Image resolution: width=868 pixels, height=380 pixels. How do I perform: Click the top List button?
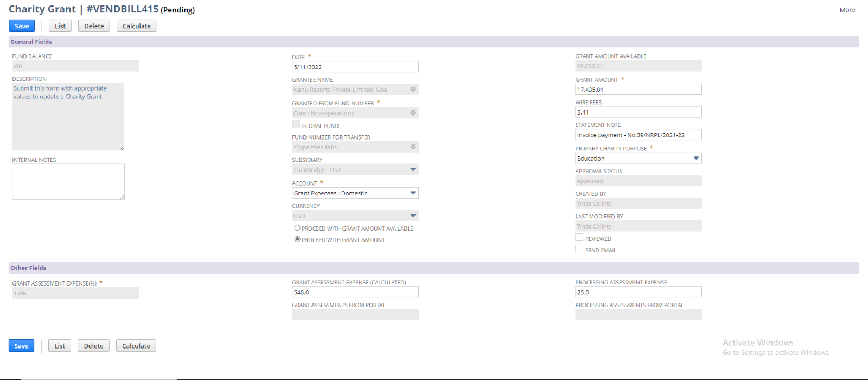[60, 26]
